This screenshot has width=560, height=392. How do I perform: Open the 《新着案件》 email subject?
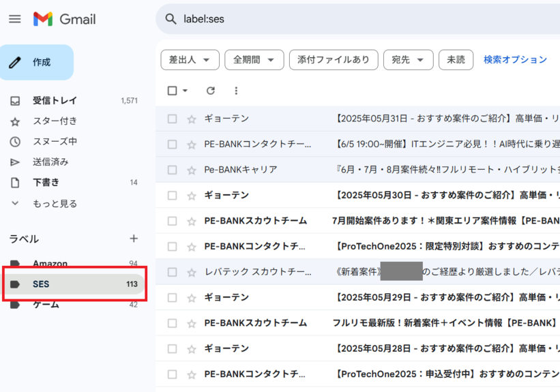tap(446, 272)
